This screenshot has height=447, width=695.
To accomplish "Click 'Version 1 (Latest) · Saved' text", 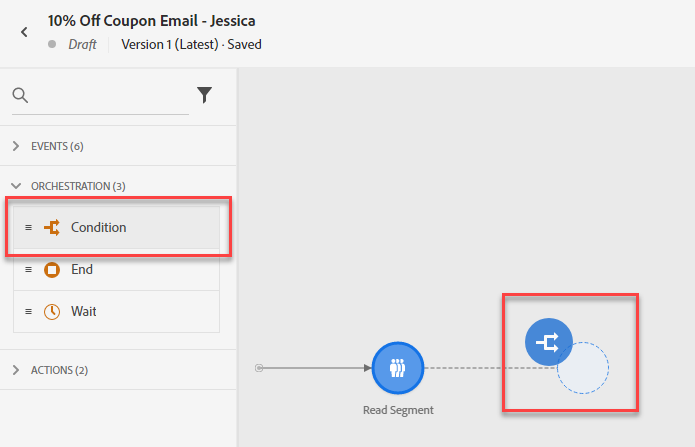I will 191,44.
